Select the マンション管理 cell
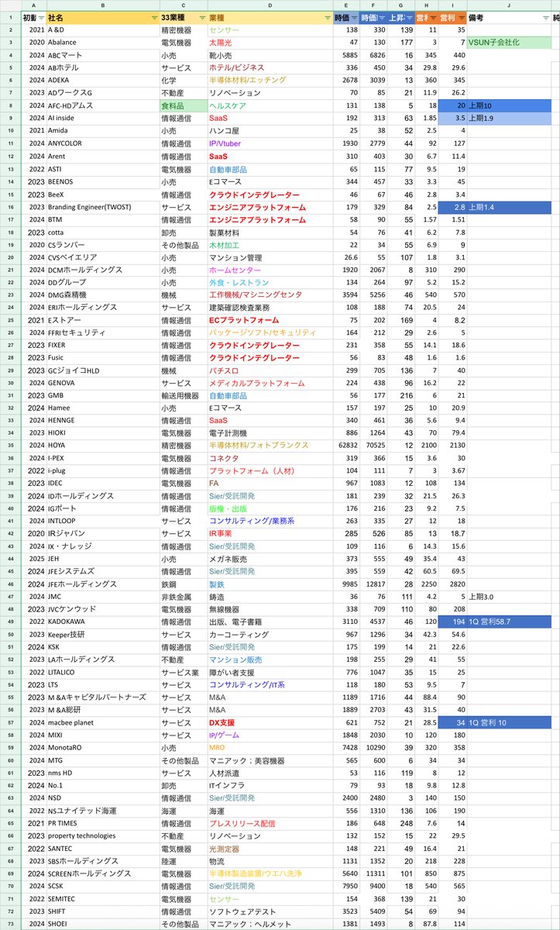The width and height of the screenshot is (560, 930). 270,257
